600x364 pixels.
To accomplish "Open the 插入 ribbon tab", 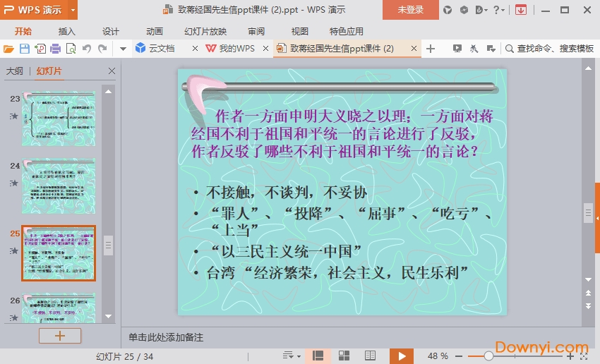I will tap(66, 31).
